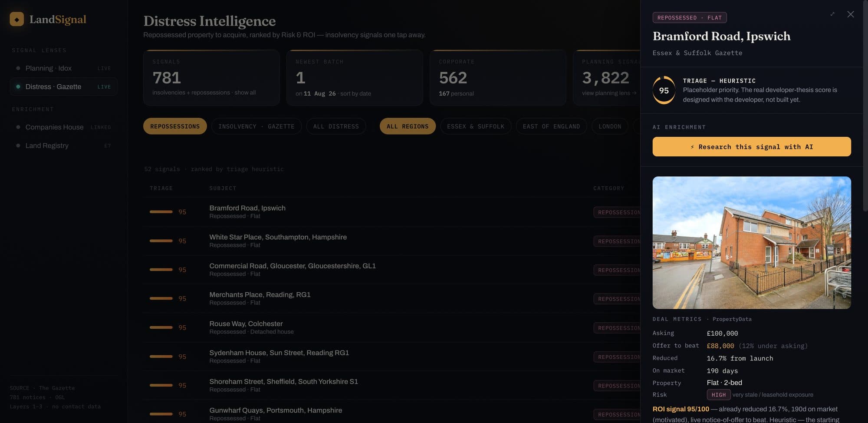The height and width of the screenshot is (423, 868).
Task: Click the ROI signal 95/100 text
Action: click(x=681, y=409)
